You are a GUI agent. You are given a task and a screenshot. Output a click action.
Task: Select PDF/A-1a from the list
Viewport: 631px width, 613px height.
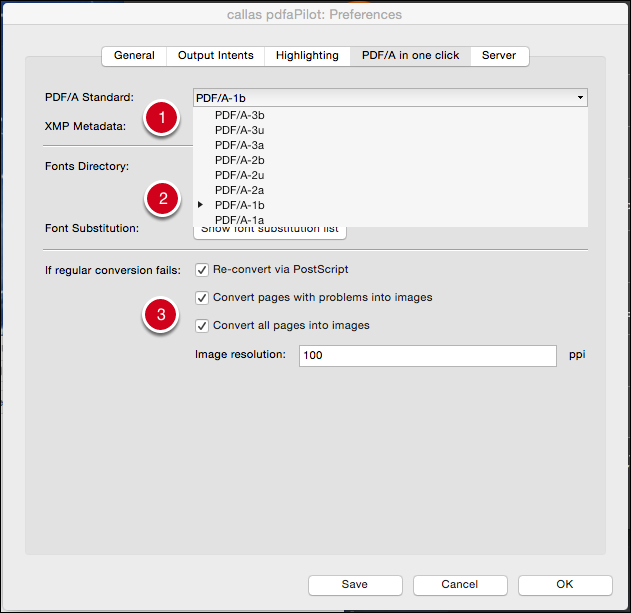click(x=390, y=220)
